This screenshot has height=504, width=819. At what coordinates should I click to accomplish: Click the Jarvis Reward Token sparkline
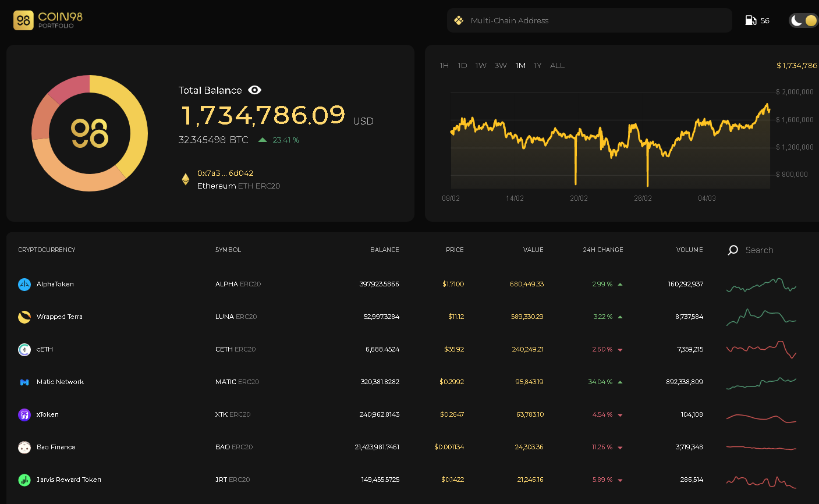(x=761, y=481)
